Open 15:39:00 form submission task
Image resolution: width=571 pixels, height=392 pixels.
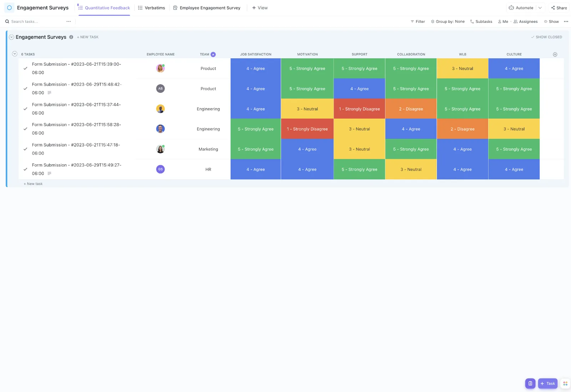click(x=76, y=68)
